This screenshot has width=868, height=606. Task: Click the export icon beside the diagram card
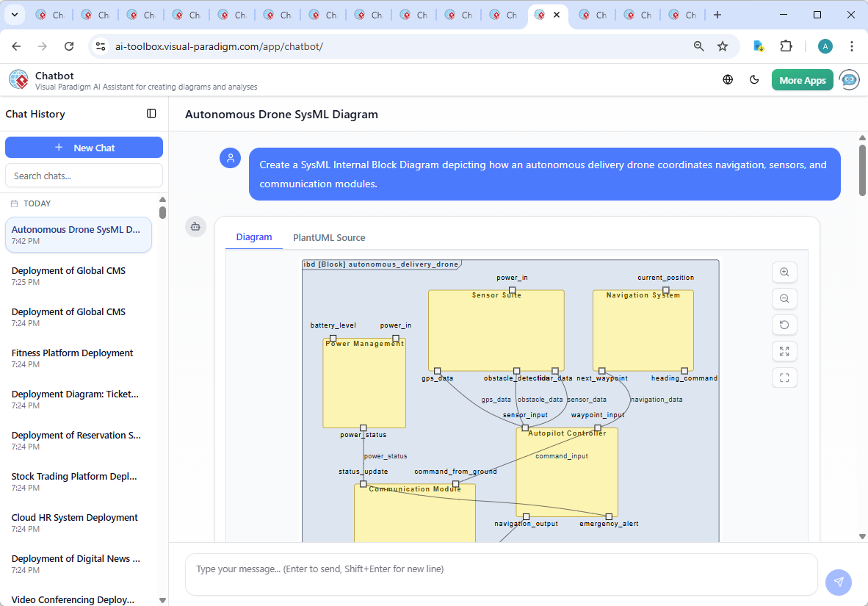click(195, 227)
